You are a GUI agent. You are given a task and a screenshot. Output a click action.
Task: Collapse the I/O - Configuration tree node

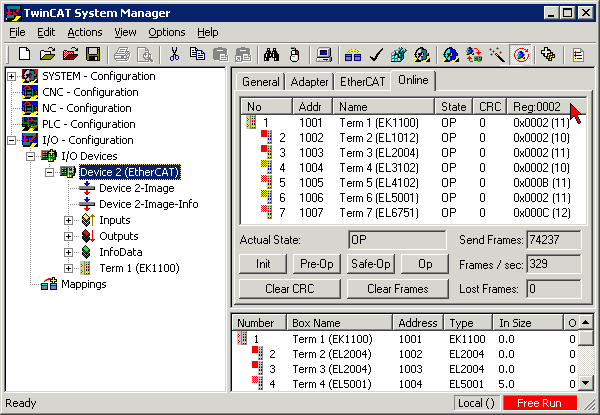pyautogui.click(x=12, y=140)
